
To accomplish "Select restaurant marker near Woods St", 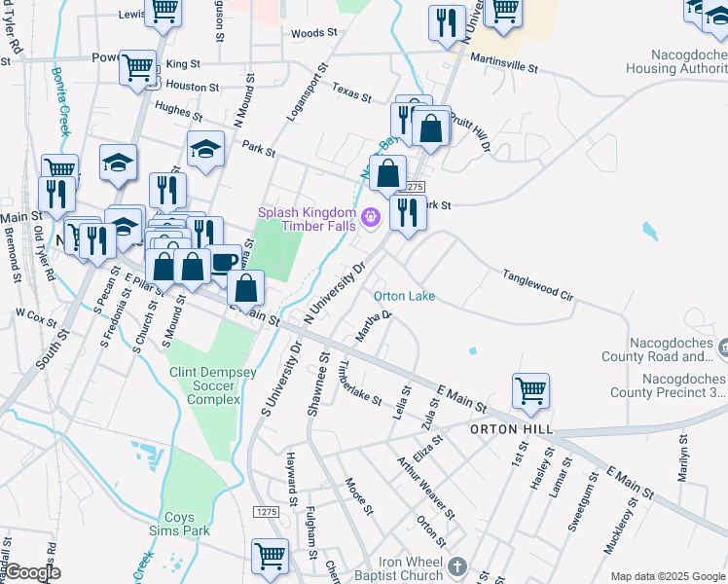I will pyautogui.click(x=447, y=25).
